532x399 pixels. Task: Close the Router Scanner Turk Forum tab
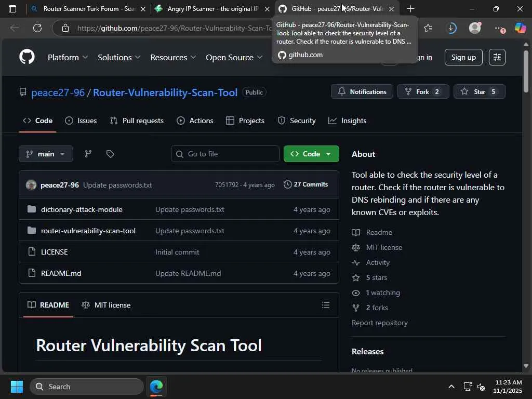(143, 9)
